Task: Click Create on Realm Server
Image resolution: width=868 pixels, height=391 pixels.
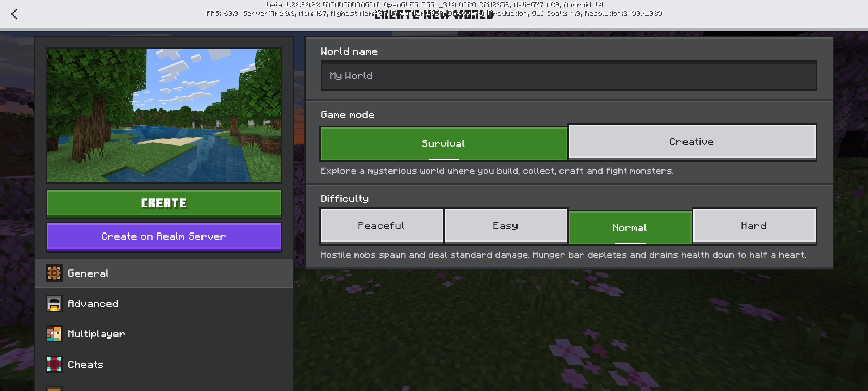Action: 163,236
